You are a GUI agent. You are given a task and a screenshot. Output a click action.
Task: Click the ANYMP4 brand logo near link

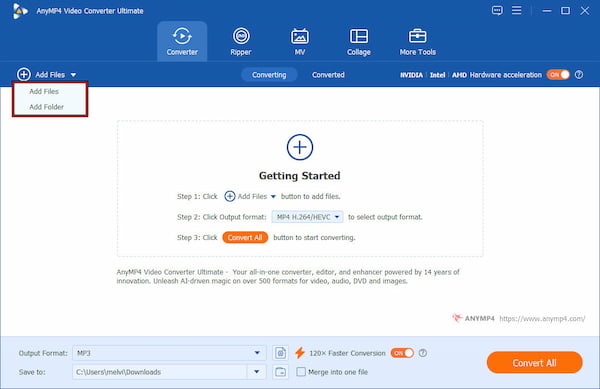point(473,318)
